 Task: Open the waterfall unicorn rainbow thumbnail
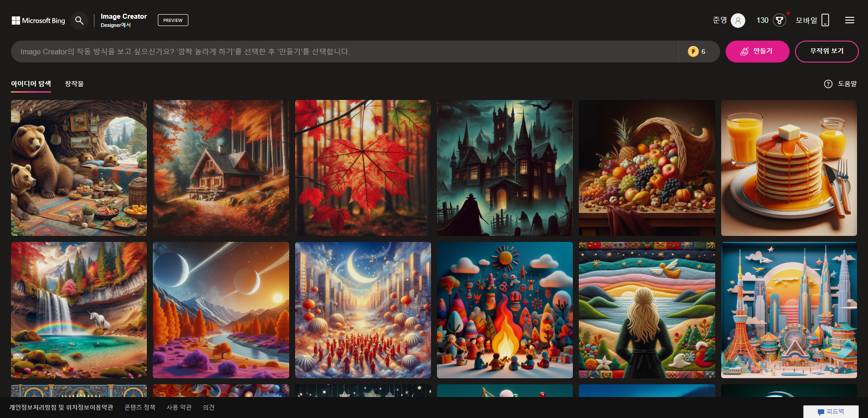click(79, 310)
